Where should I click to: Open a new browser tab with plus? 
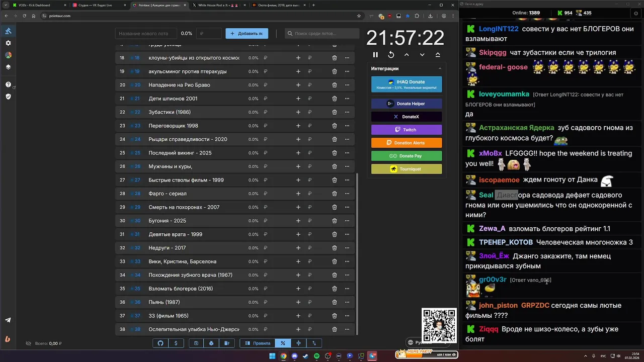coord(313,5)
